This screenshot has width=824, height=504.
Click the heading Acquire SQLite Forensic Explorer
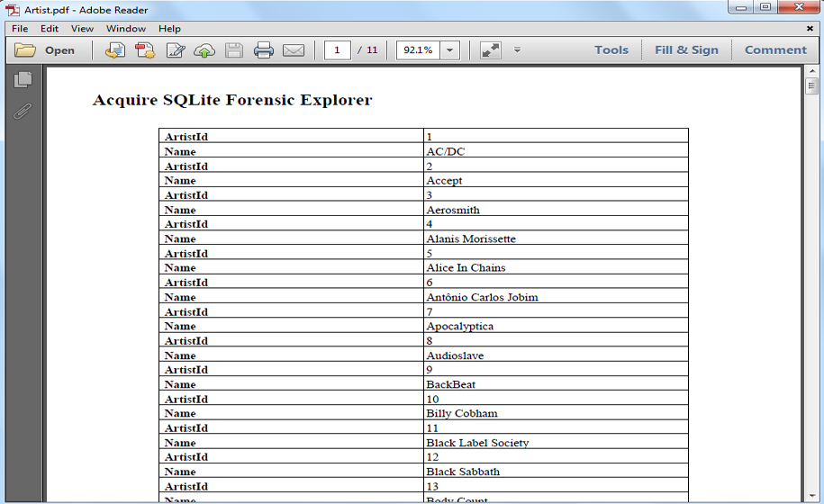pyautogui.click(x=232, y=100)
